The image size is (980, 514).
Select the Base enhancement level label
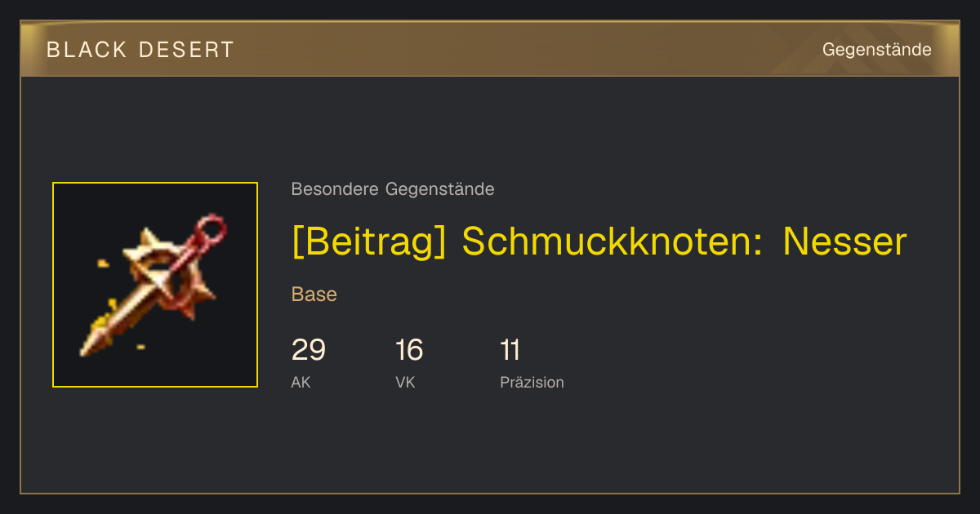[x=314, y=295]
